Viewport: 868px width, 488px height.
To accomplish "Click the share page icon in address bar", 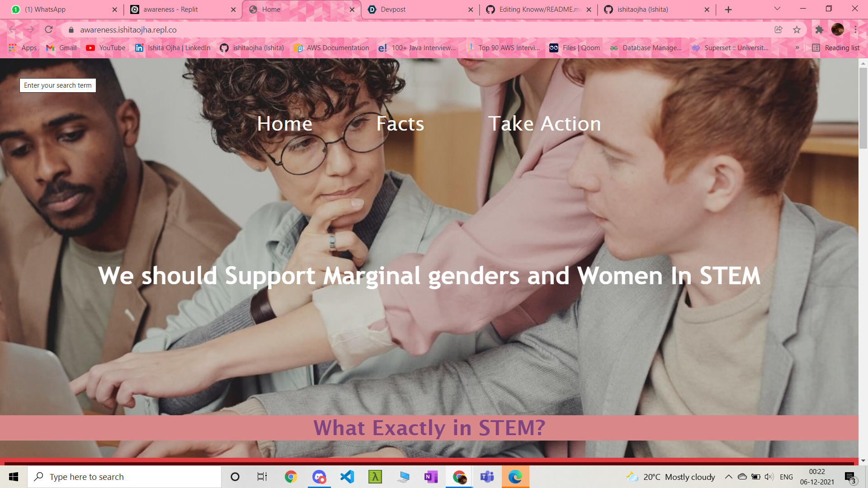I will coord(778,30).
